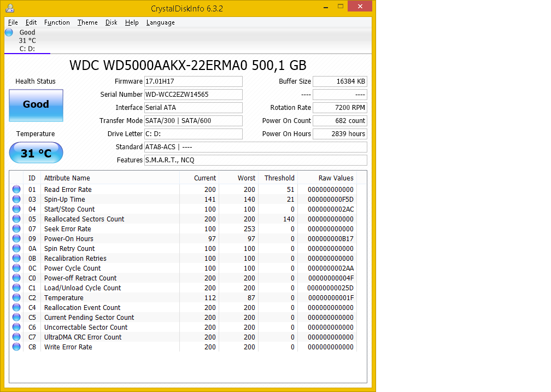This screenshot has height=392, width=551.
Task: Click the 31 °C temperature button
Action: coord(36,153)
